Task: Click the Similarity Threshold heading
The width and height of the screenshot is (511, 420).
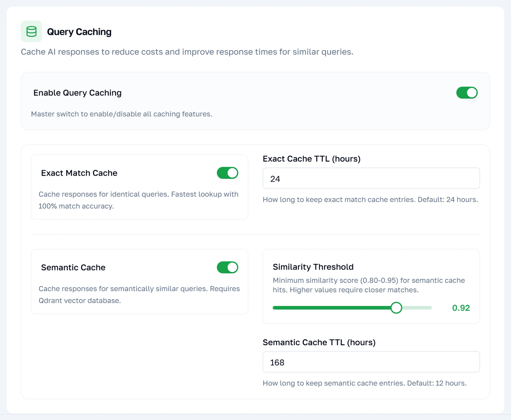Action: pyautogui.click(x=313, y=267)
